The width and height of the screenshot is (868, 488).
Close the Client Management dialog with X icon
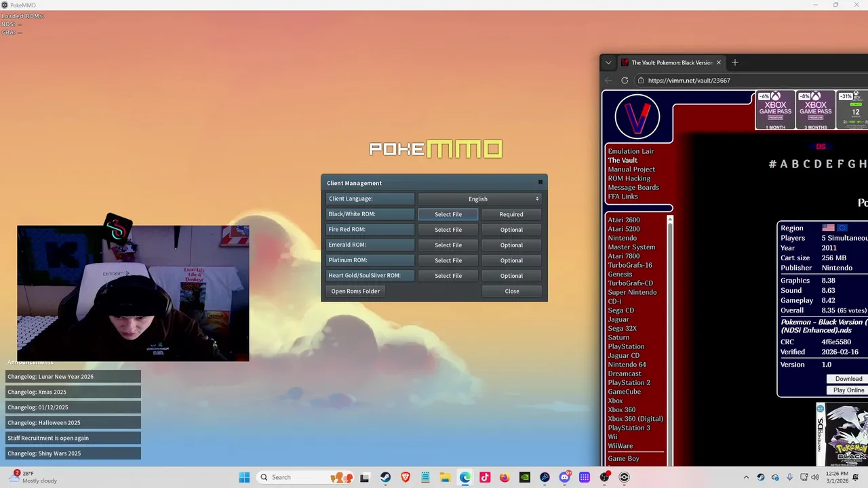click(540, 182)
